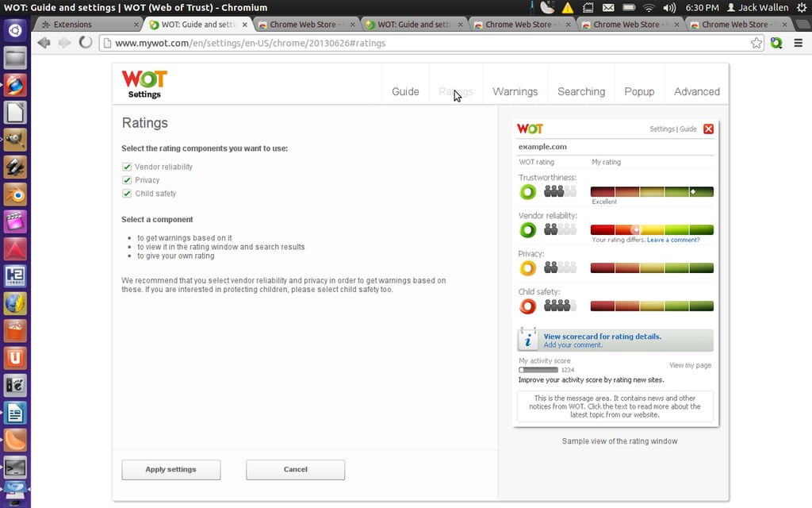Open Ubuntu Dash home from the launcher
The height and width of the screenshot is (508, 812).
click(x=15, y=31)
